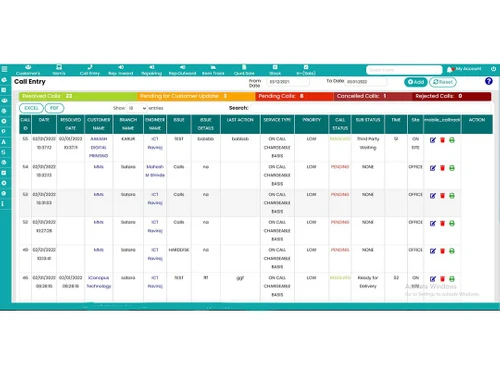Viewport: 500px width, 375px height.
Task: Go to Call Entry in navigation bar
Action: (90, 70)
